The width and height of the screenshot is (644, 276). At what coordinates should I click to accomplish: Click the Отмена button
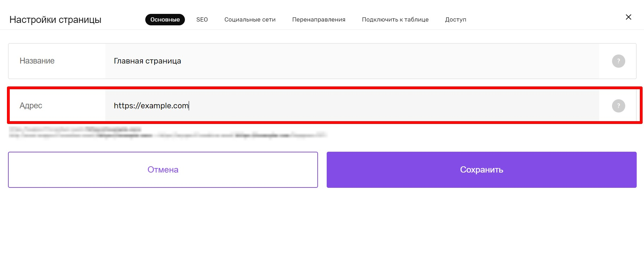tap(163, 170)
